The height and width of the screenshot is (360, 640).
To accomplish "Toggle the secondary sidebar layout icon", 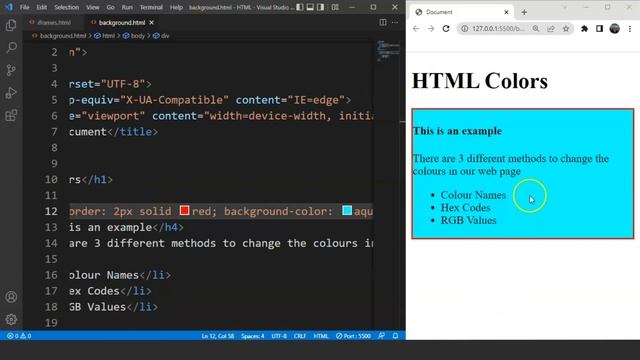I will point(321,7).
